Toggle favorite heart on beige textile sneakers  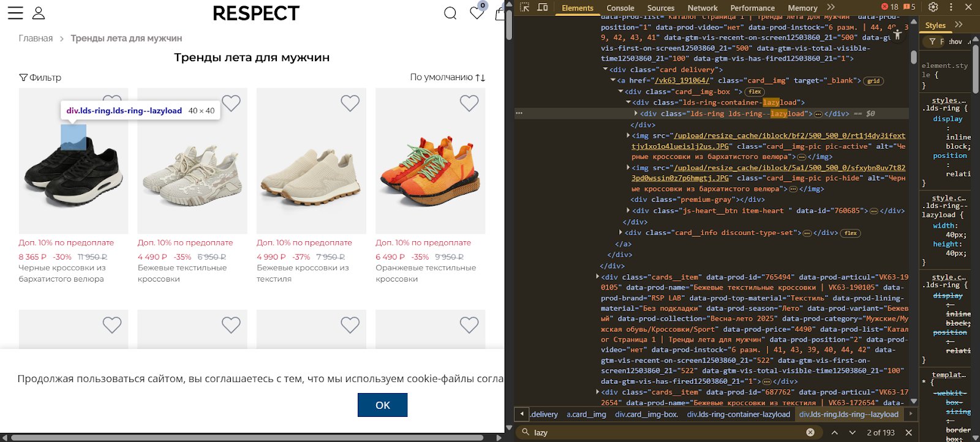231,103
